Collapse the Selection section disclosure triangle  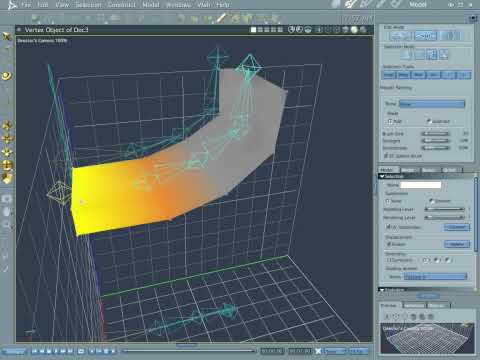pos(382,176)
